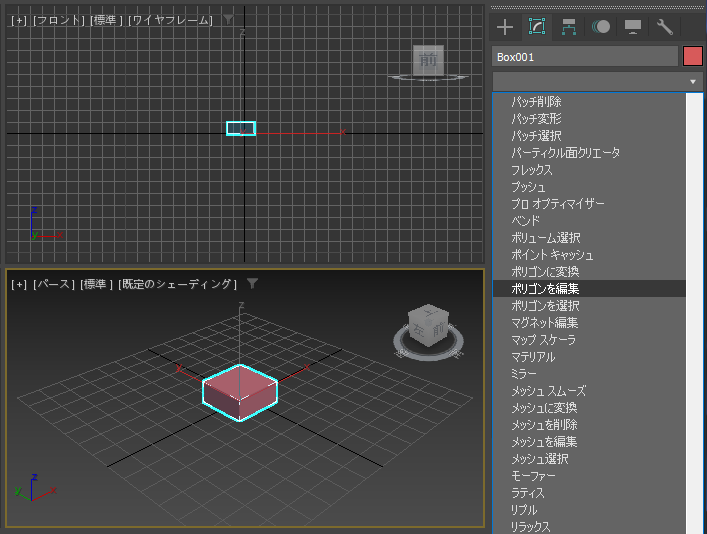Image resolution: width=707 pixels, height=534 pixels.
Task: Open front viewport [+] general menu
Action: click(x=18, y=20)
